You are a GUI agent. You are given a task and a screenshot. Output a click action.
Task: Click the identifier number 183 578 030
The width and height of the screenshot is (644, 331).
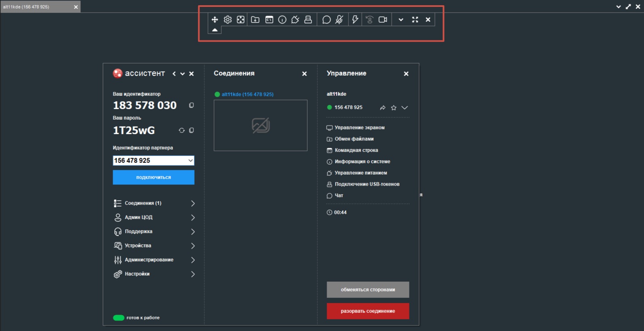[145, 105]
